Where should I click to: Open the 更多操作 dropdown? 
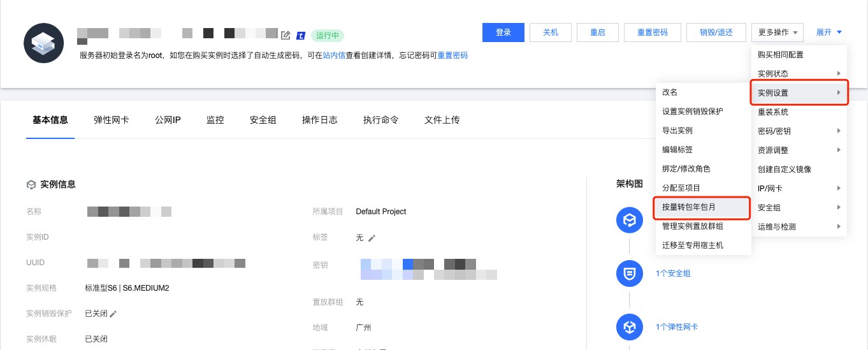coord(777,33)
